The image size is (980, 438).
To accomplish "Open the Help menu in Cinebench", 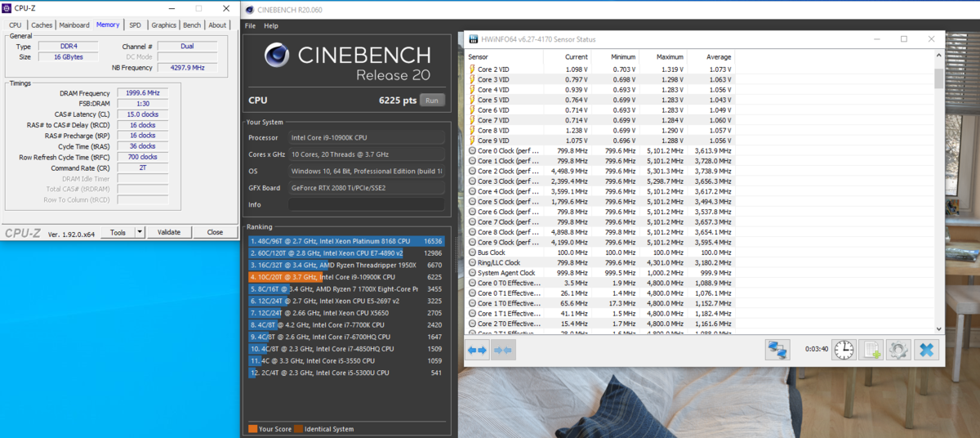I will 271,26.
